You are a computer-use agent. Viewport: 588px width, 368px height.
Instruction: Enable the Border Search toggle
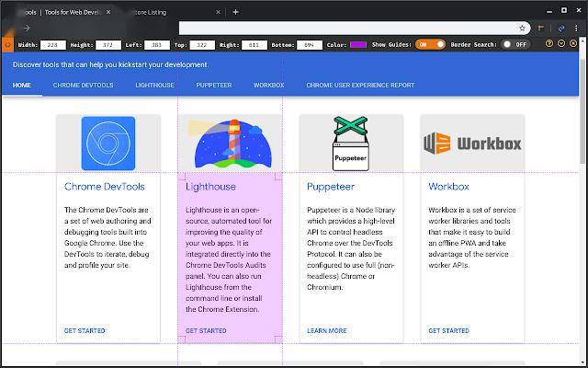click(x=516, y=44)
